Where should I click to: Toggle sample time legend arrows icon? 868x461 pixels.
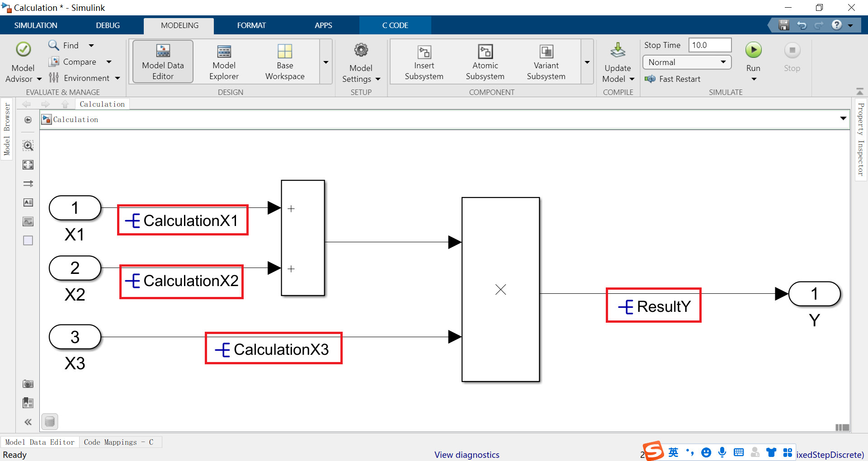28,183
